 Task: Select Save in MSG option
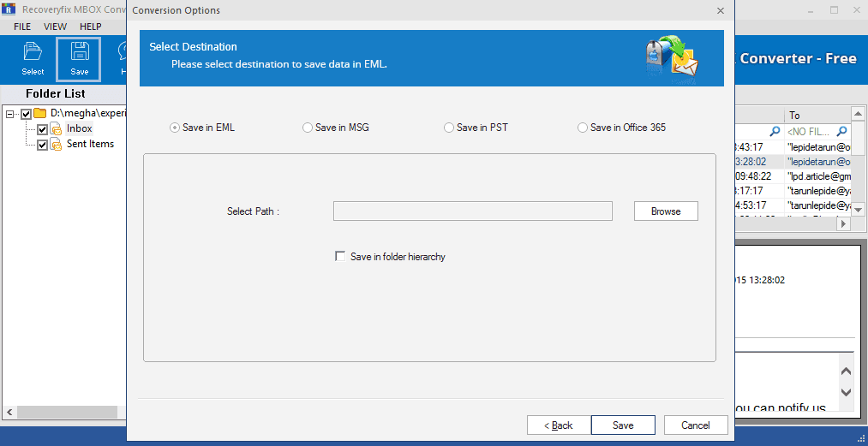[x=336, y=128]
